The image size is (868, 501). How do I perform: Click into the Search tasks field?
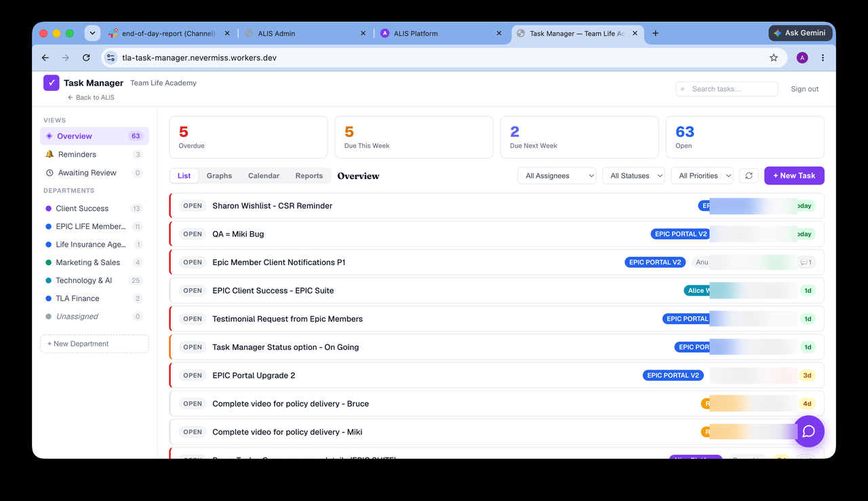(x=726, y=89)
